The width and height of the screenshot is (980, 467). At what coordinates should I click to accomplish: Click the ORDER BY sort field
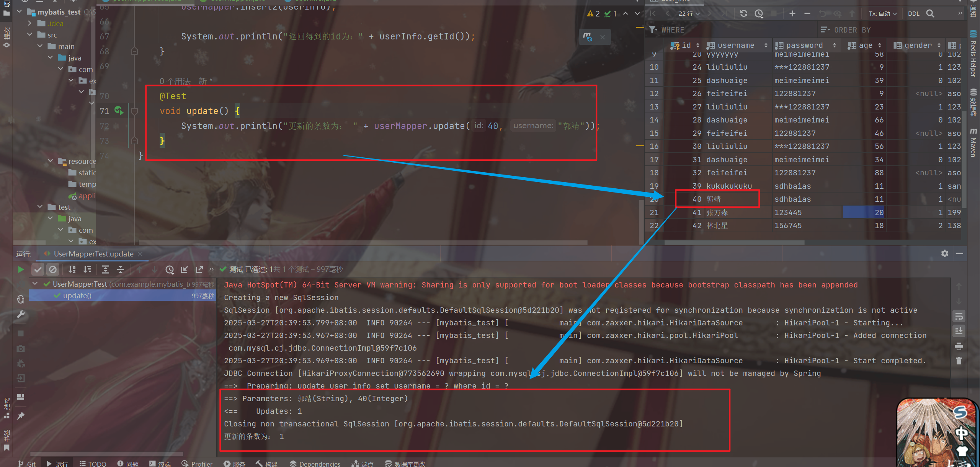pos(852,30)
